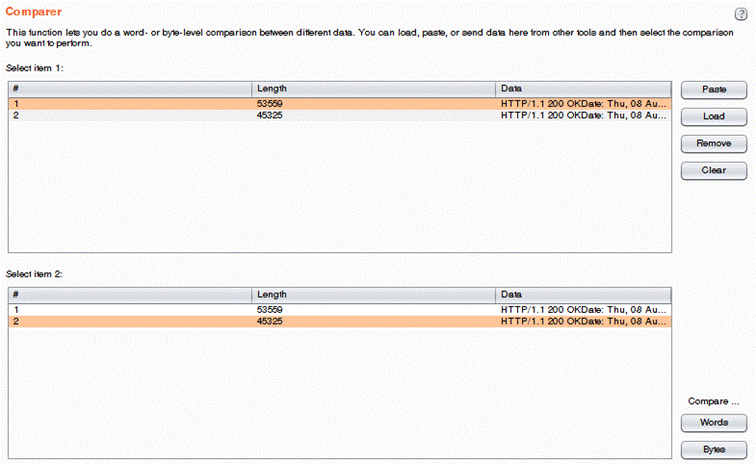The height and width of the screenshot is (464, 756).
Task: Compare selected items by Bytes
Action: [713, 449]
